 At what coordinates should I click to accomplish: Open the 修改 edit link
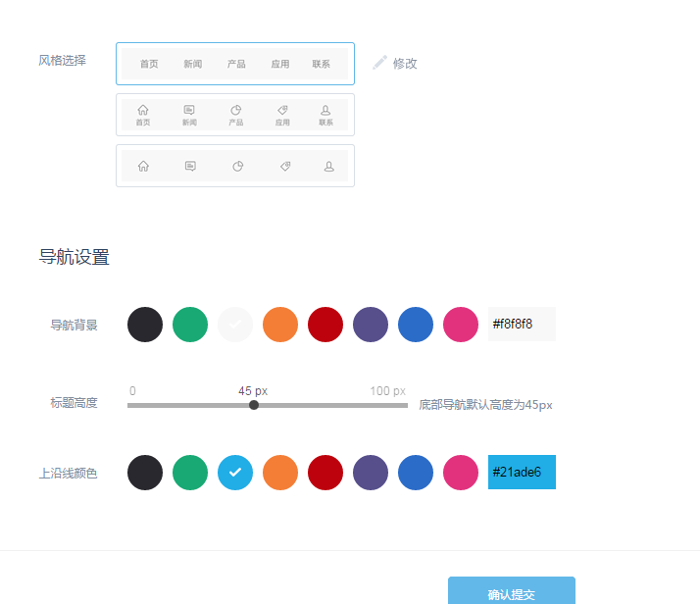pyautogui.click(x=405, y=64)
